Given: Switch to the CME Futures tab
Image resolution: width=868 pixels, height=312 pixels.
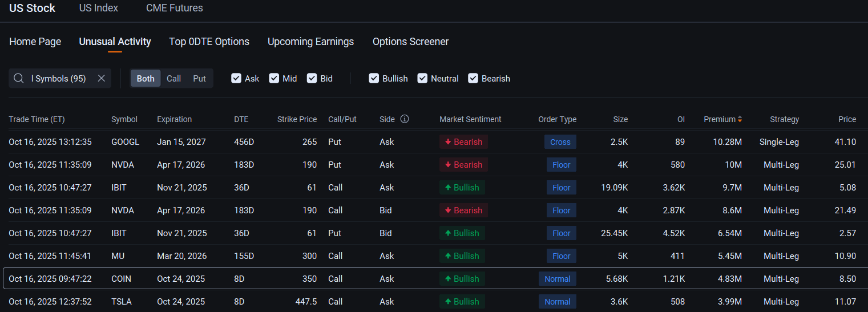Looking at the screenshot, I should pos(175,8).
